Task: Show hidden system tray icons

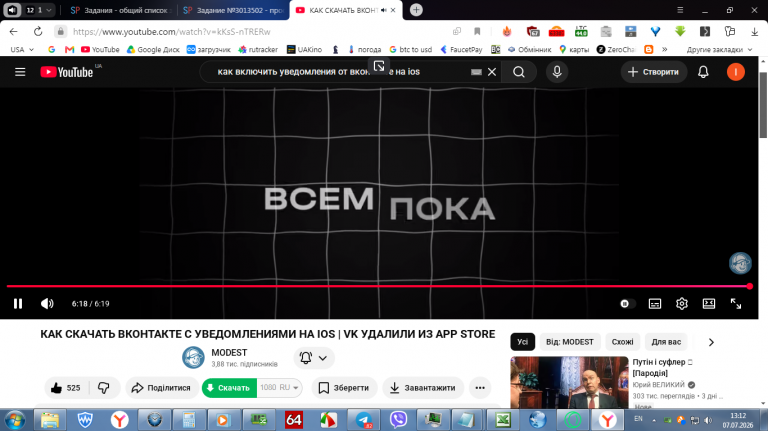Action: tap(654, 420)
